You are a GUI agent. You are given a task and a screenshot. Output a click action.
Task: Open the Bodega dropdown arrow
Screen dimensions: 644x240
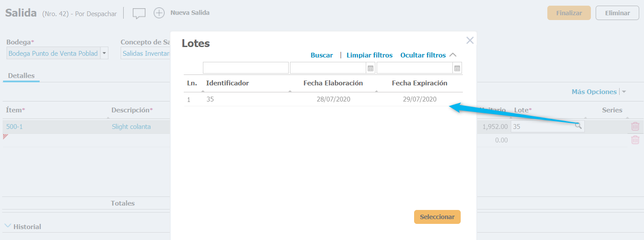pyautogui.click(x=104, y=53)
